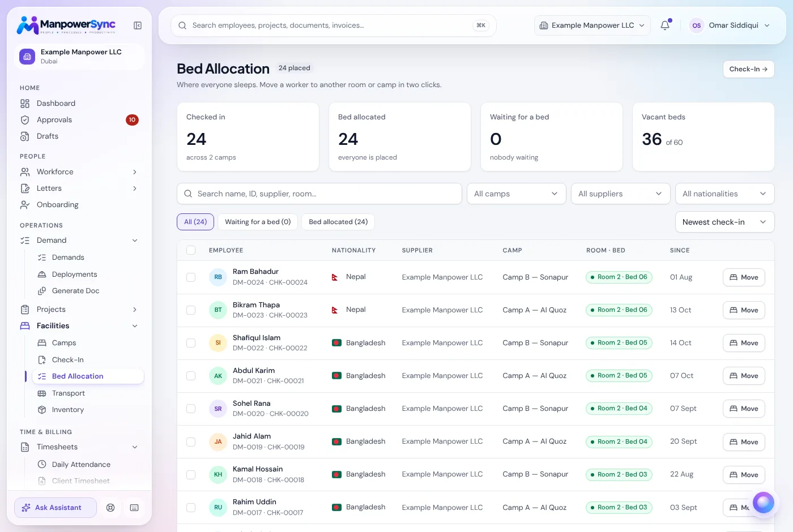
Task: Click the Check-In button at top right
Action: (748, 69)
